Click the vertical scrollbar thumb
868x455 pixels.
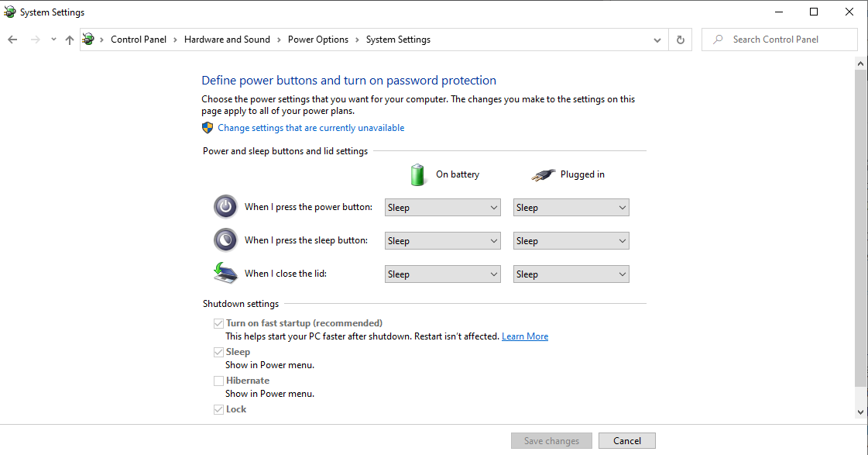(x=860, y=228)
